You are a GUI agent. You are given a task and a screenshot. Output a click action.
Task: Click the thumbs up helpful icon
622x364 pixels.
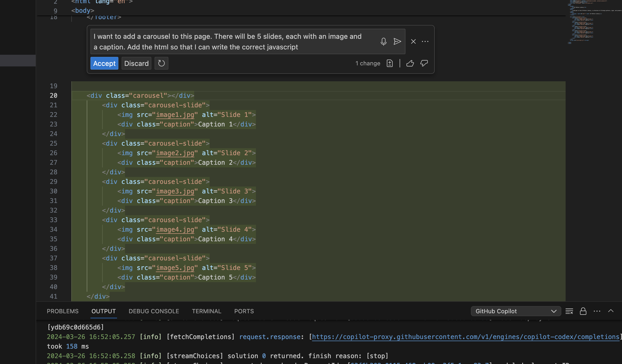coord(410,64)
